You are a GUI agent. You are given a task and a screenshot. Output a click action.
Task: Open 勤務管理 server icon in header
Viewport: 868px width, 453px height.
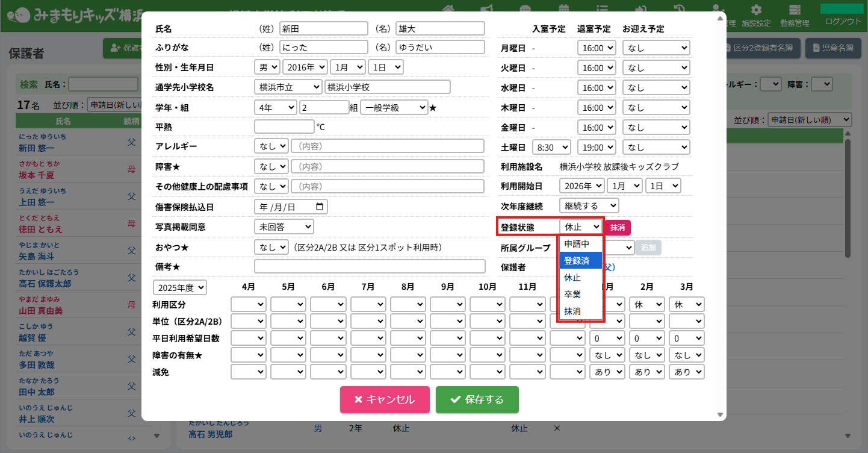pyautogui.click(x=795, y=10)
